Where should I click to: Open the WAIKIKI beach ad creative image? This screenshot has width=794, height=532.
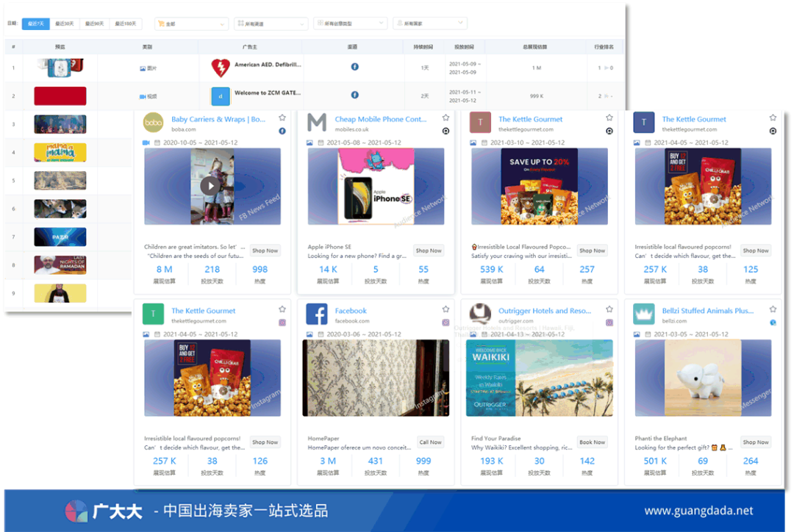540,378
